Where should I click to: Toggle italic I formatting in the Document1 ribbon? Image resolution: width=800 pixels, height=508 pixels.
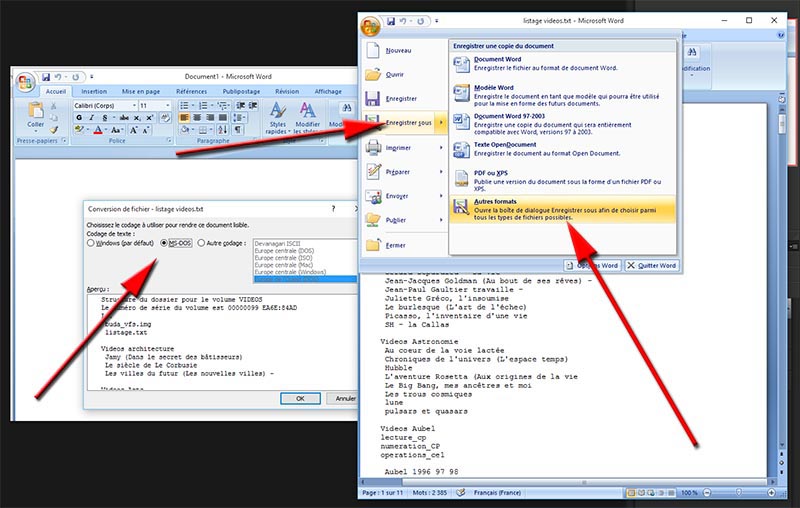(x=92, y=118)
